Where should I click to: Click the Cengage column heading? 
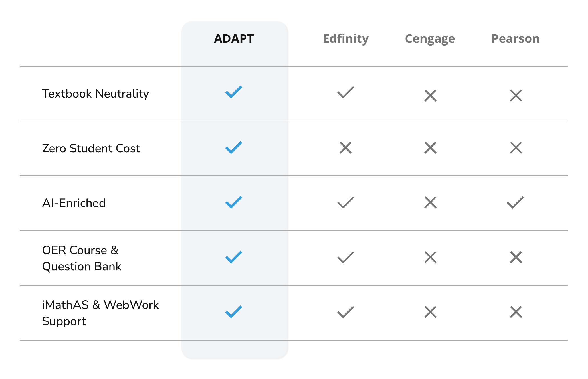[430, 39]
